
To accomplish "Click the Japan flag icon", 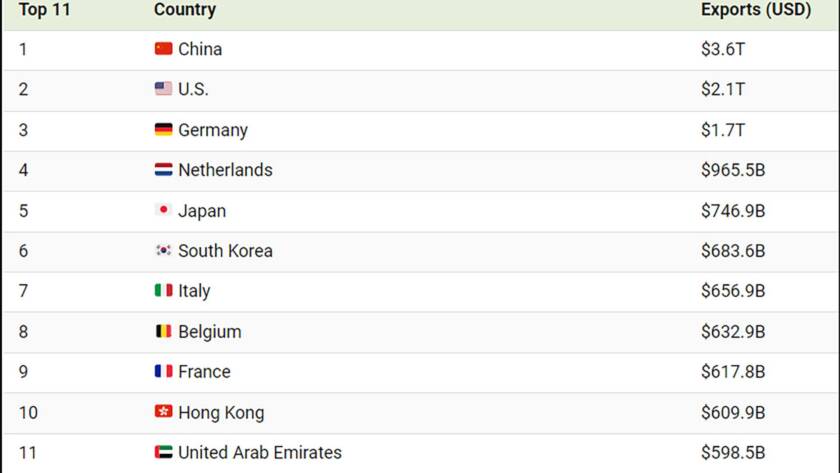I will pyautogui.click(x=163, y=210).
